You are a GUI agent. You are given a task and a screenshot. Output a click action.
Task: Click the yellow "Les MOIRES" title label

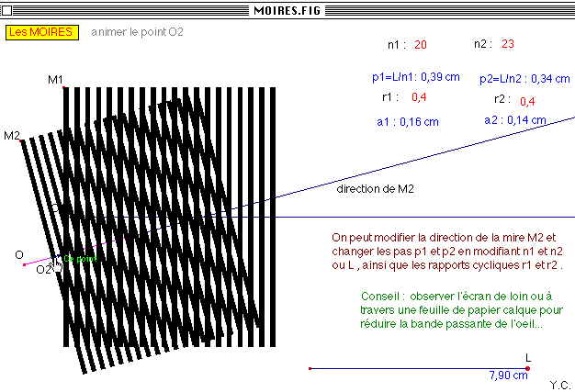pyautogui.click(x=42, y=31)
